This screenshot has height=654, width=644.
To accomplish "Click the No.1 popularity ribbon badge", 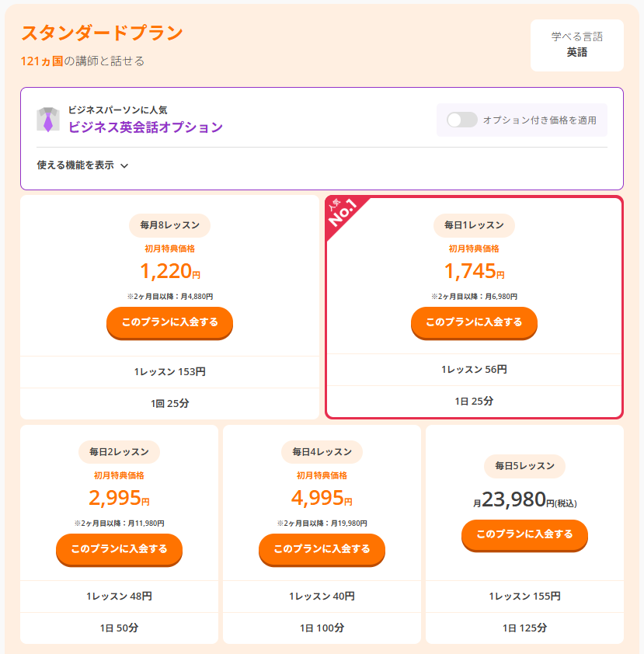I will pyautogui.click(x=343, y=214).
